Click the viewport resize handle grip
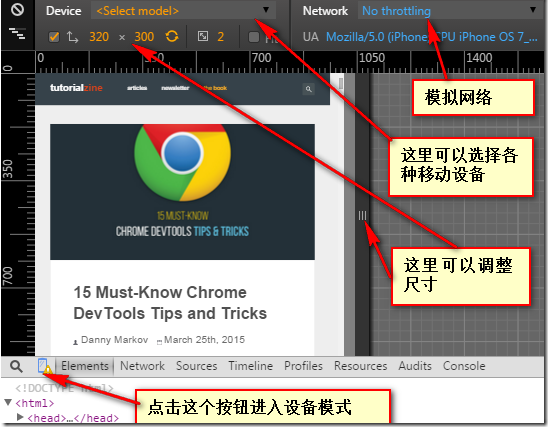This screenshot has height=429, width=548. [x=362, y=216]
